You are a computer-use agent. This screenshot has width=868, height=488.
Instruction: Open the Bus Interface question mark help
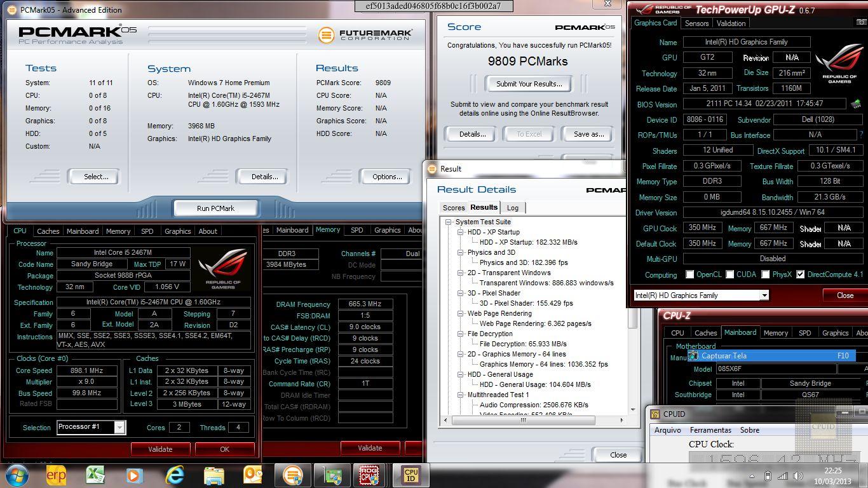coord(861,135)
